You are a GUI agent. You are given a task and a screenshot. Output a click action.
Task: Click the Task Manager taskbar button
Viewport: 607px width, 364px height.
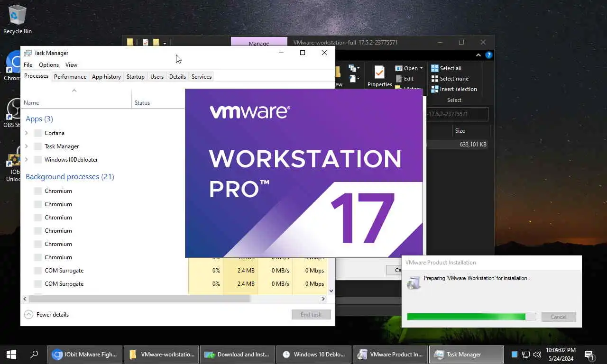pyautogui.click(x=467, y=354)
